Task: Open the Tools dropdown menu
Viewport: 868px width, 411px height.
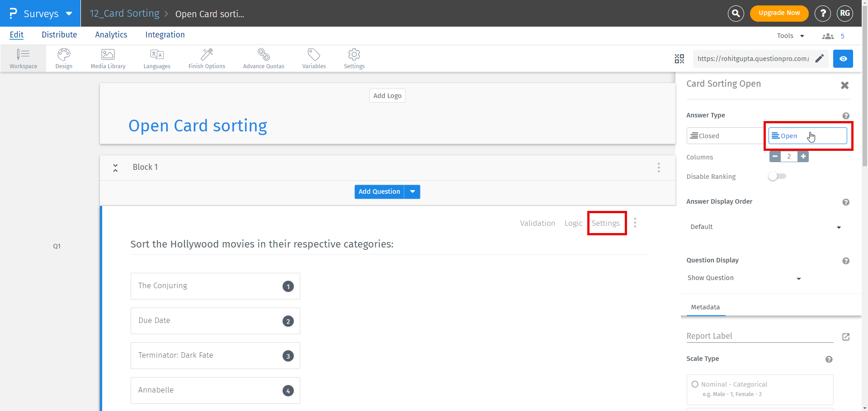Action: 790,36
